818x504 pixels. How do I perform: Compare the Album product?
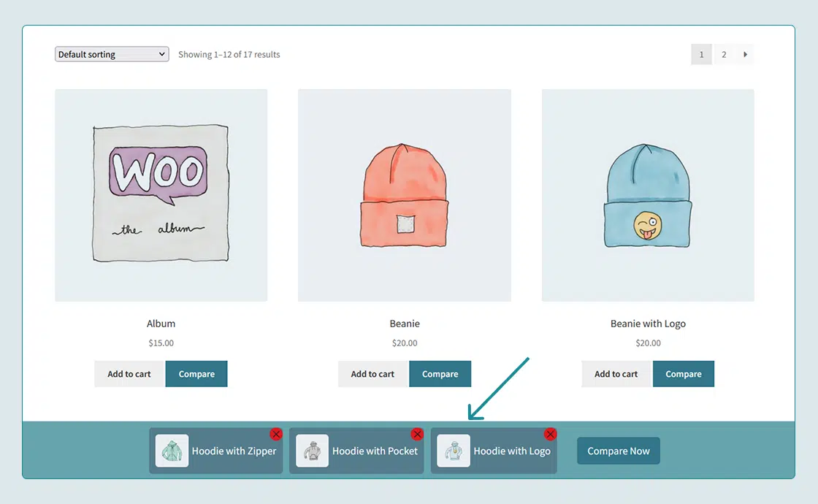[x=196, y=374]
